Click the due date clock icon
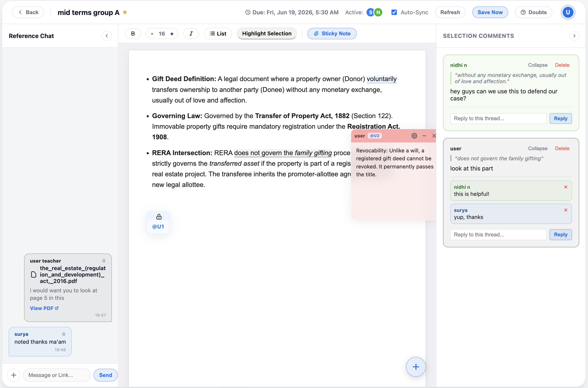This screenshot has height=388, width=588. (247, 12)
